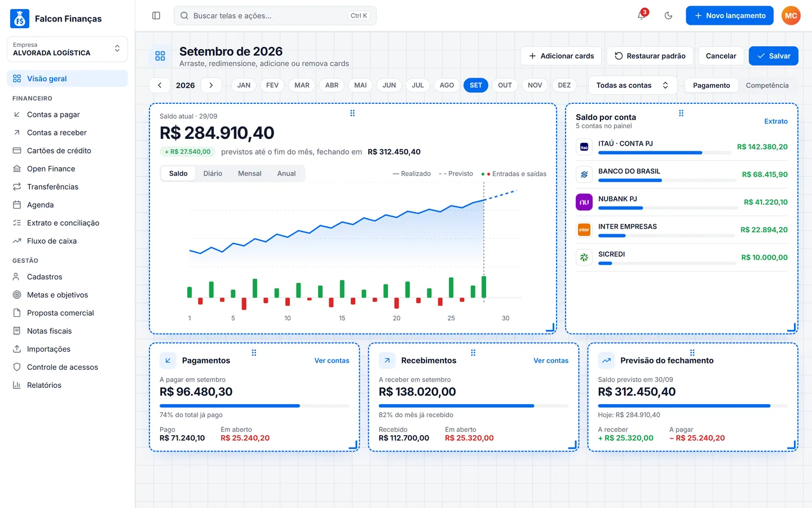Go to next year with right chevron
Viewport: 812px width, 508px height.
[x=211, y=85]
